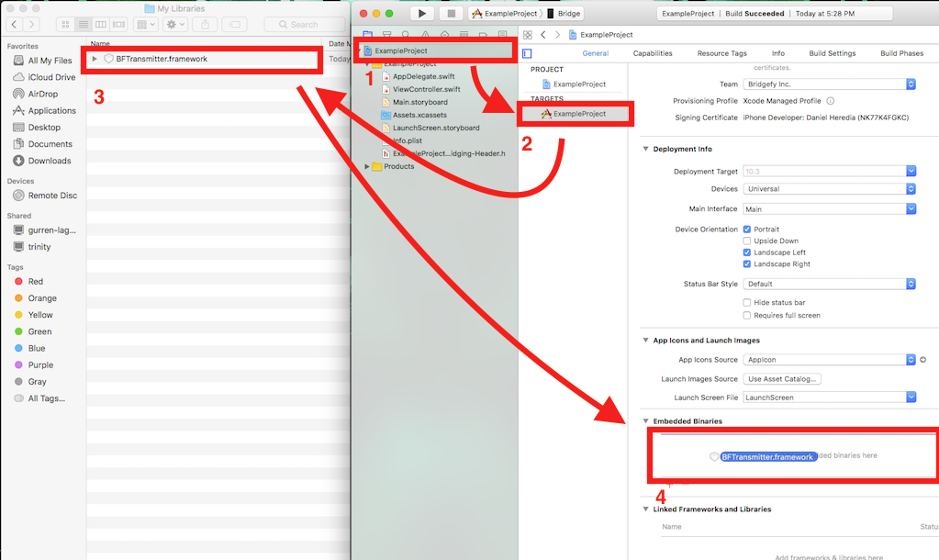Open Finder Arrange grouping dropdown

click(146, 25)
